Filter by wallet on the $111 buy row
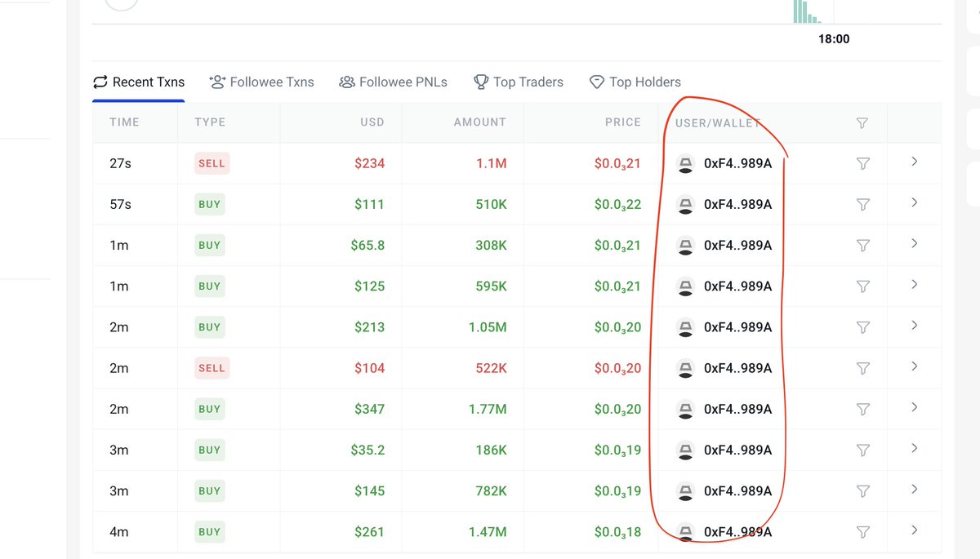The image size is (980, 559). click(862, 205)
